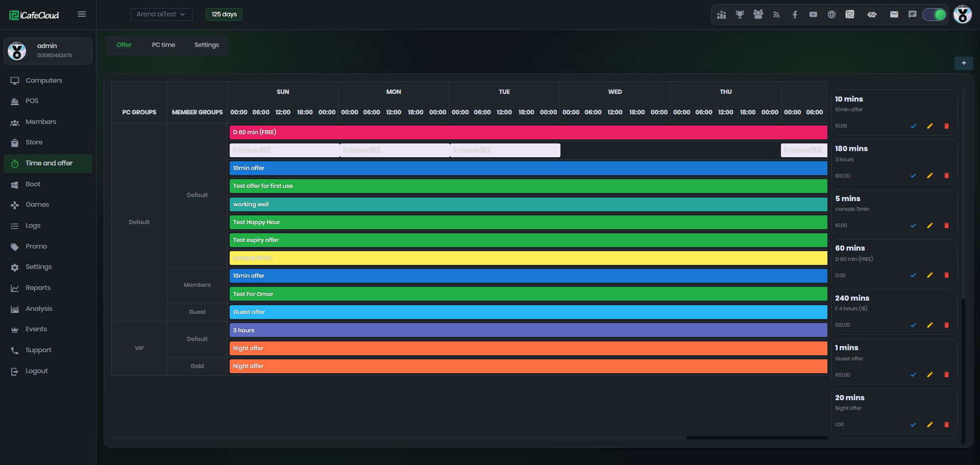The width and height of the screenshot is (980, 465).
Task: Collapse the sidebar using the hamburger menu
Action: tap(82, 14)
